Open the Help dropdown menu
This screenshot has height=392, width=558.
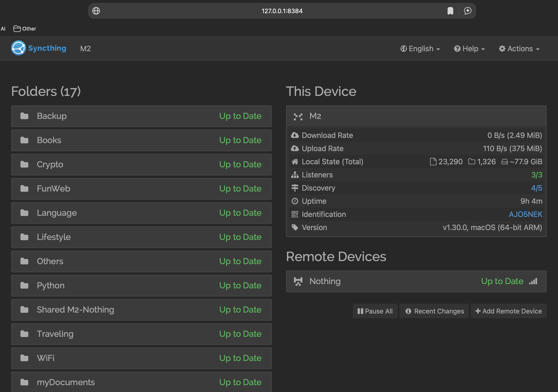(469, 49)
